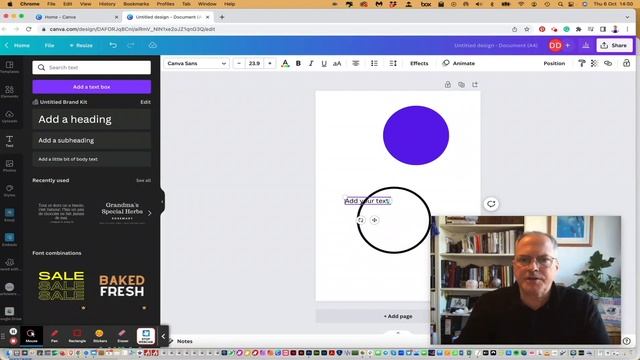640x360 pixels.
Task: Switch to the Home - Canva tab
Action: (x=77, y=17)
